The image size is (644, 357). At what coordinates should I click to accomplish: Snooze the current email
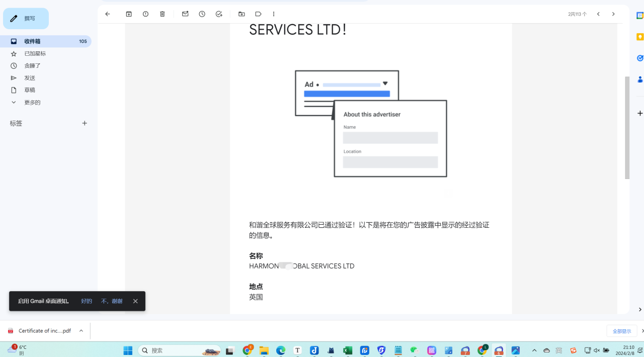coord(202,14)
